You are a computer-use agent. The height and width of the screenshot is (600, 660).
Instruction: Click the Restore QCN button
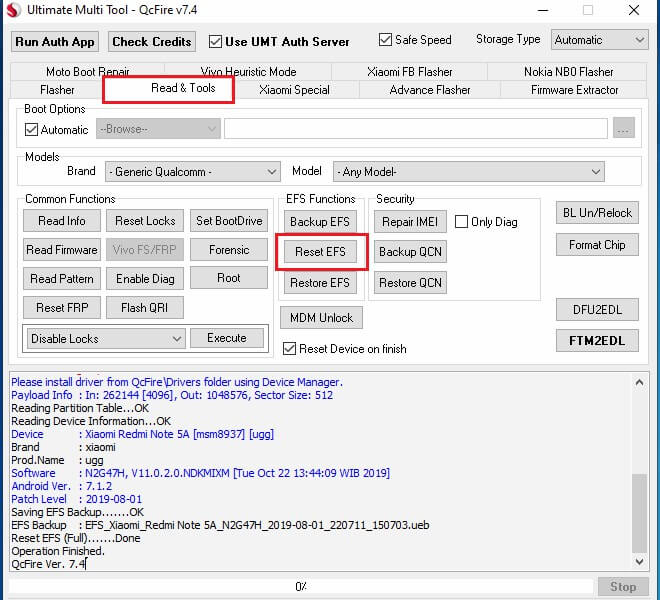tap(410, 283)
